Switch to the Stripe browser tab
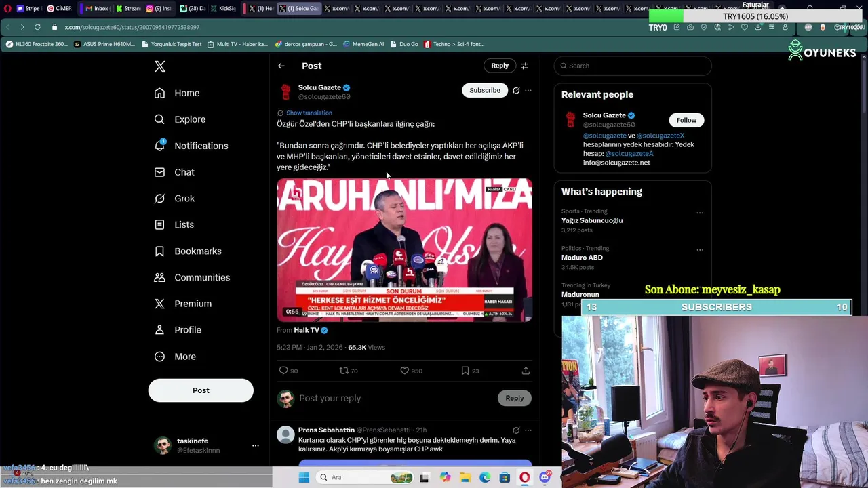The height and width of the screenshot is (488, 868). click(28, 8)
